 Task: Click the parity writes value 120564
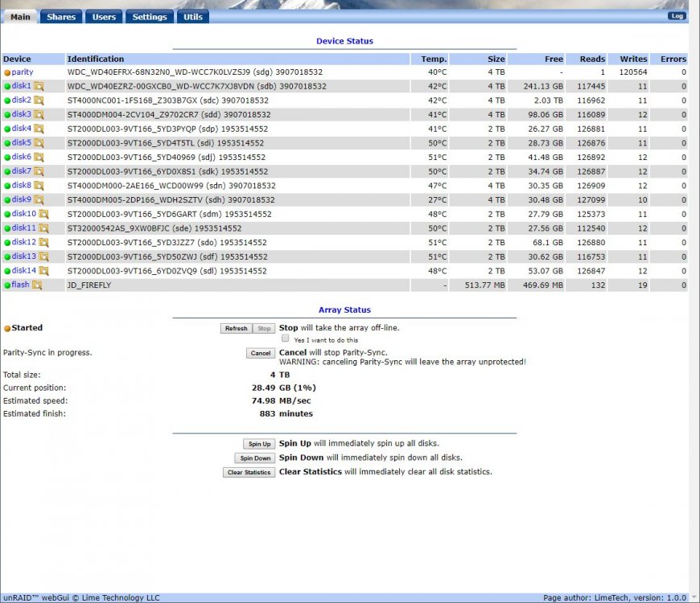(633, 72)
